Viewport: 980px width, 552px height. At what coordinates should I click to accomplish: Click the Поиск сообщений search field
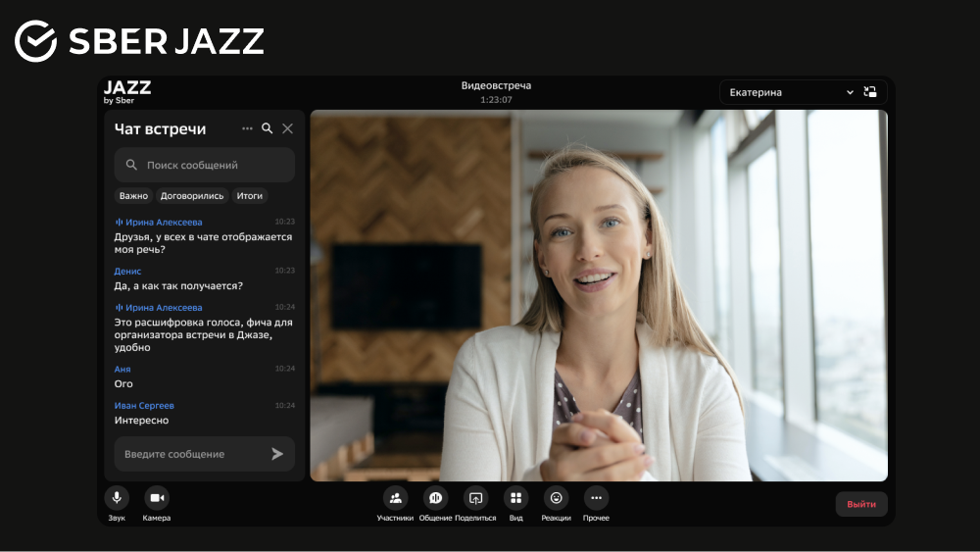tap(205, 166)
